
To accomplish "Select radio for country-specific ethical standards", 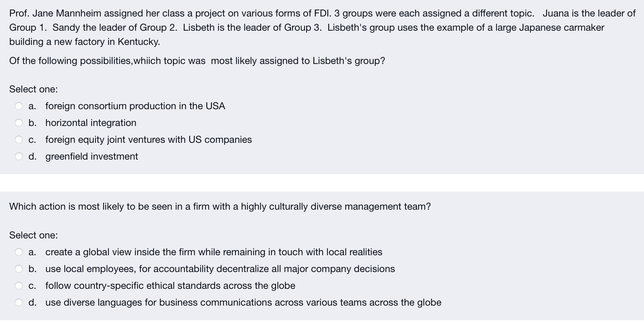I will pyautogui.click(x=19, y=286).
